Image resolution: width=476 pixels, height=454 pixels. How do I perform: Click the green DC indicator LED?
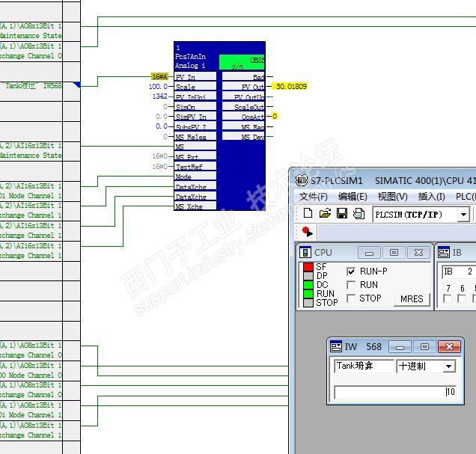click(x=308, y=285)
